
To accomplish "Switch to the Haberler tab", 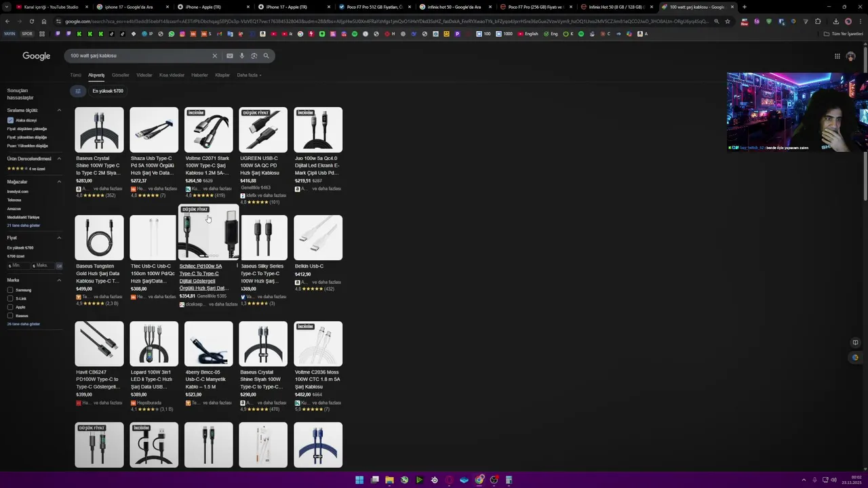I will [199, 75].
